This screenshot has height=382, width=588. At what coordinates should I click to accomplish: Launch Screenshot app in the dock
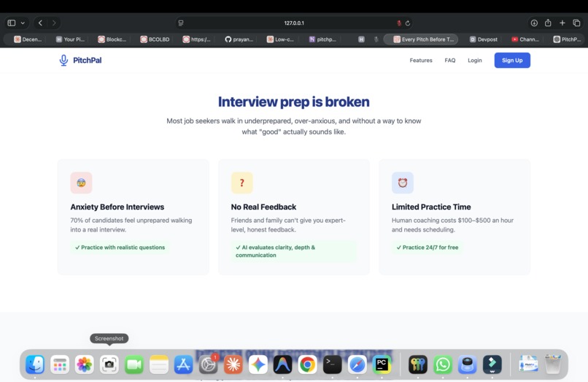(109, 364)
